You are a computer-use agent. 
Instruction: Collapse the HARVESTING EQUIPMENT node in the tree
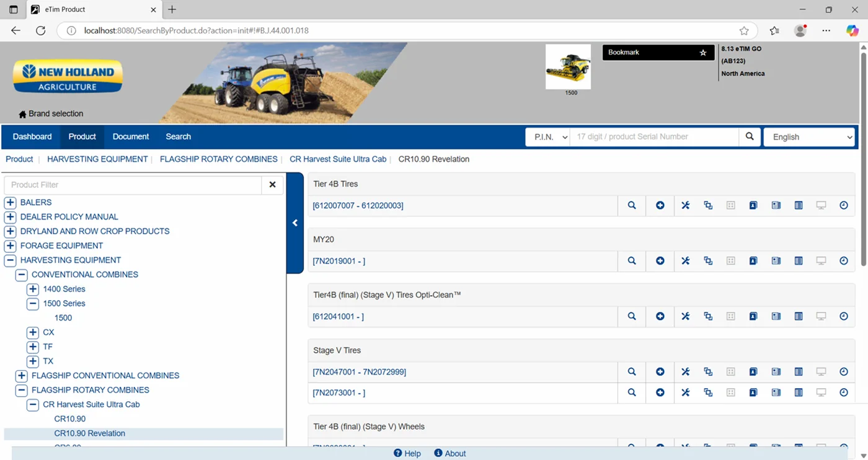pyautogui.click(x=10, y=260)
